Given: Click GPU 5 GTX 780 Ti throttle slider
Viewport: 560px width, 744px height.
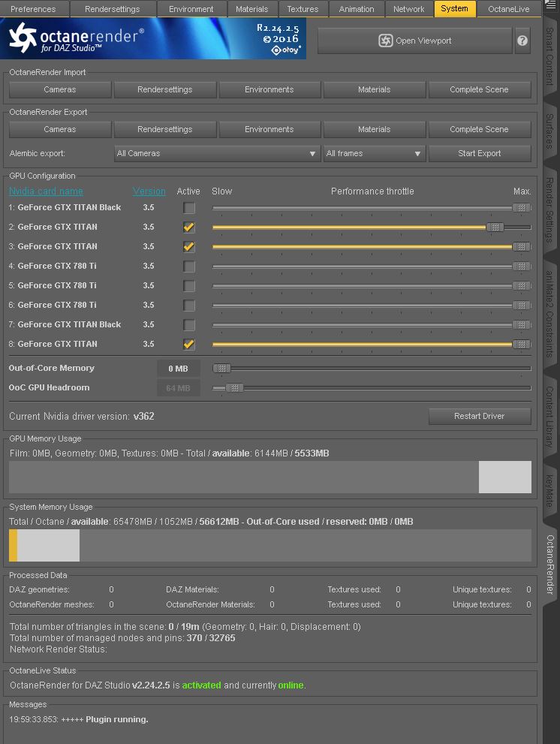Looking at the screenshot, I should tap(372, 285).
